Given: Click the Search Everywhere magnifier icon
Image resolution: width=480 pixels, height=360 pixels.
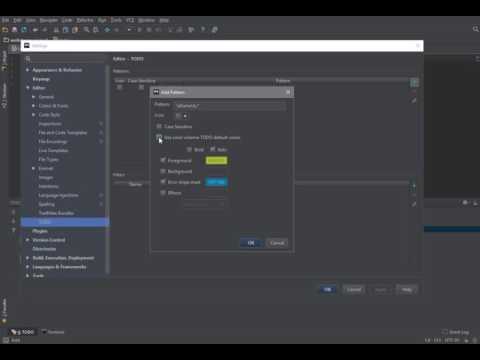Looking at the screenshot, I should tap(476, 29).
